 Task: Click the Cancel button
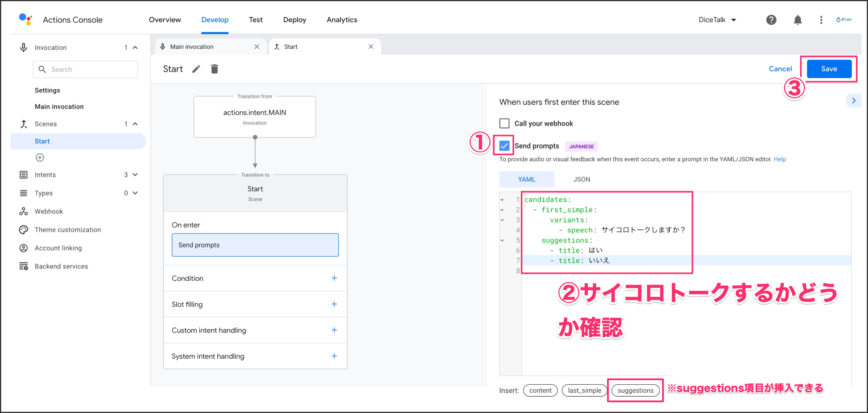(780, 69)
